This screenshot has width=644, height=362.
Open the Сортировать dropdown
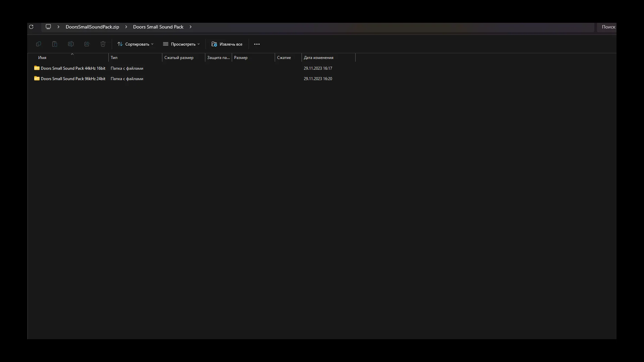[x=135, y=44]
